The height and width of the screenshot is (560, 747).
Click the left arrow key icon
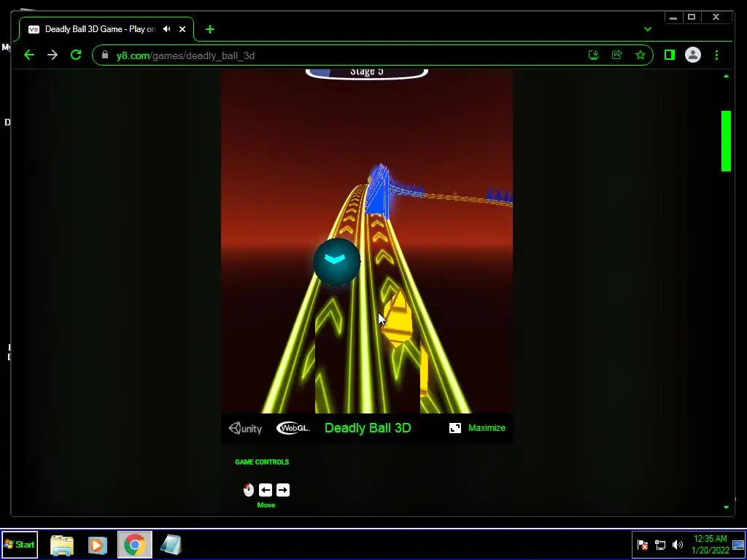click(266, 490)
